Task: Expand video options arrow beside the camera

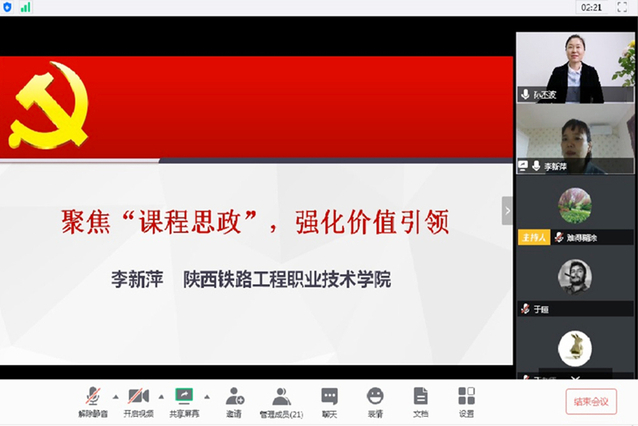Action: (x=160, y=395)
